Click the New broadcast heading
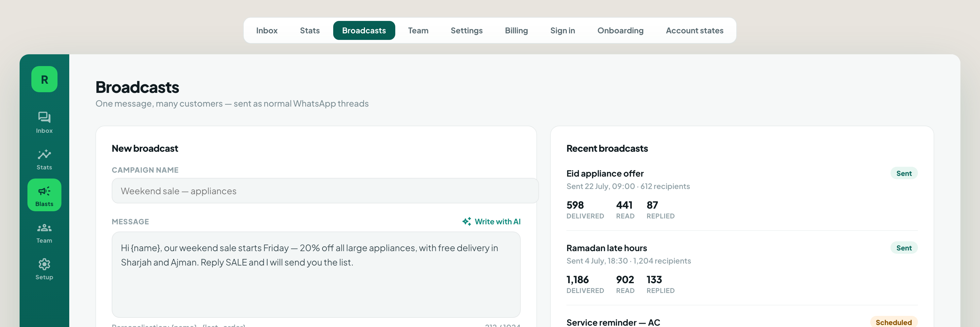This screenshot has width=980, height=327. pyautogui.click(x=145, y=148)
